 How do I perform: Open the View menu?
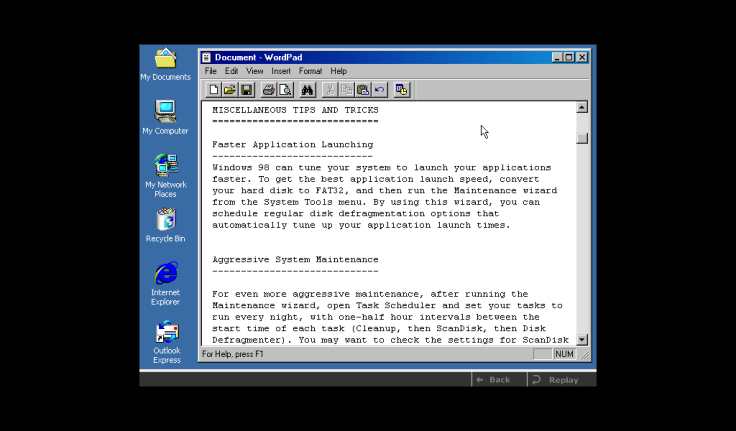[255, 71]
